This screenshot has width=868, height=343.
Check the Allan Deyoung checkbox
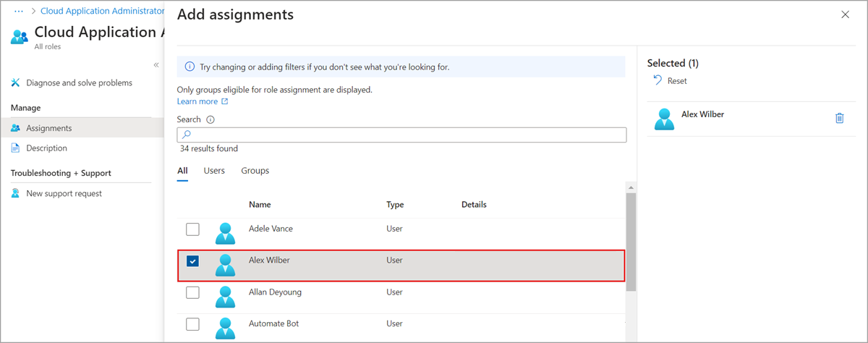(x=192, y=293)
